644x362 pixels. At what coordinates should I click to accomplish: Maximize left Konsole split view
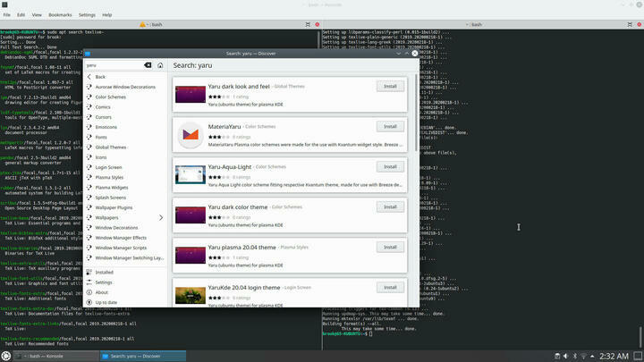click(x=308, y=25)
